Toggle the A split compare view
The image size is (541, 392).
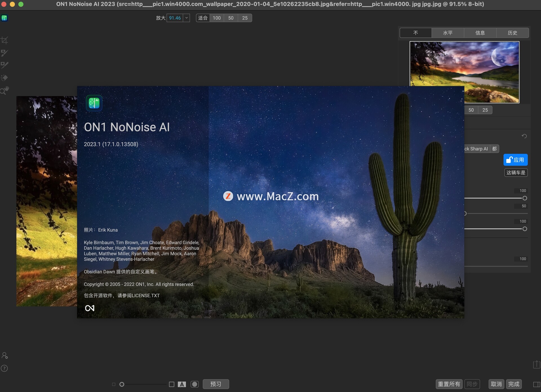[182, 384]
